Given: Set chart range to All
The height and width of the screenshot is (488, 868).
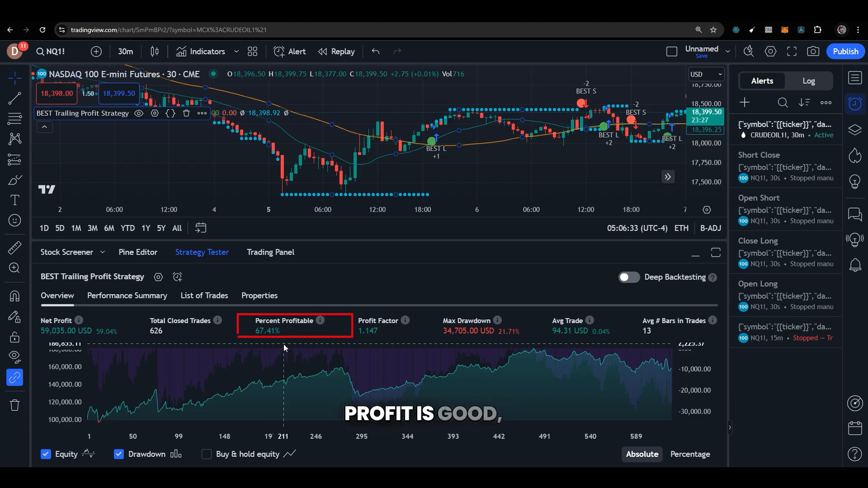Looking at the screenshot, I should [177, 228].
